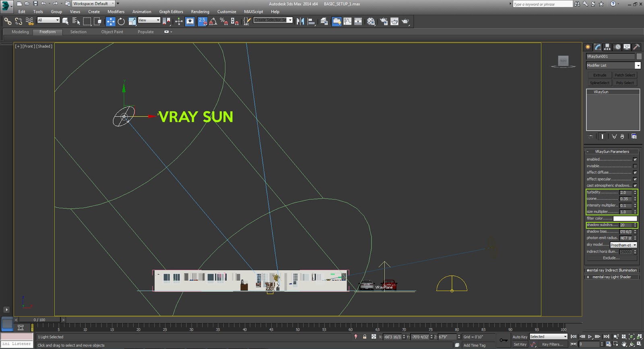644x349 pixels.
Task: Click the Exclude... button
Action: [612, 258]
